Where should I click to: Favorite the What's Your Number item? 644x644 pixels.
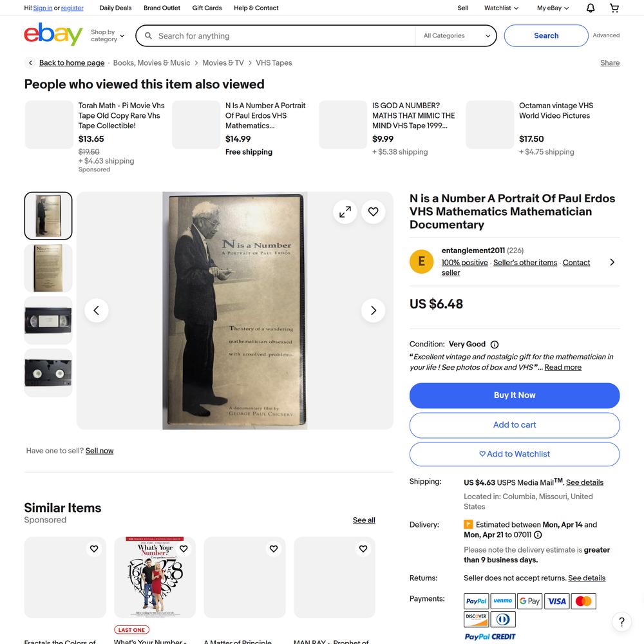point(184,548)
